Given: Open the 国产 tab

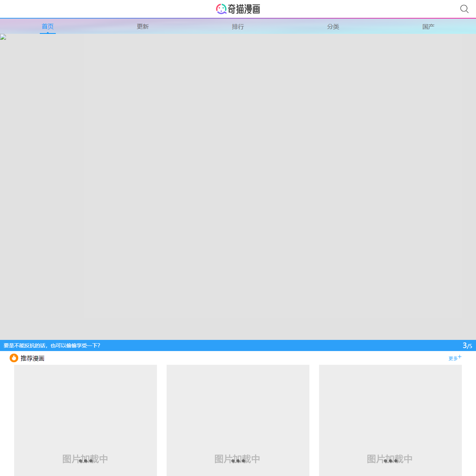Looking at the screenshot, I should tap(428, 26).
